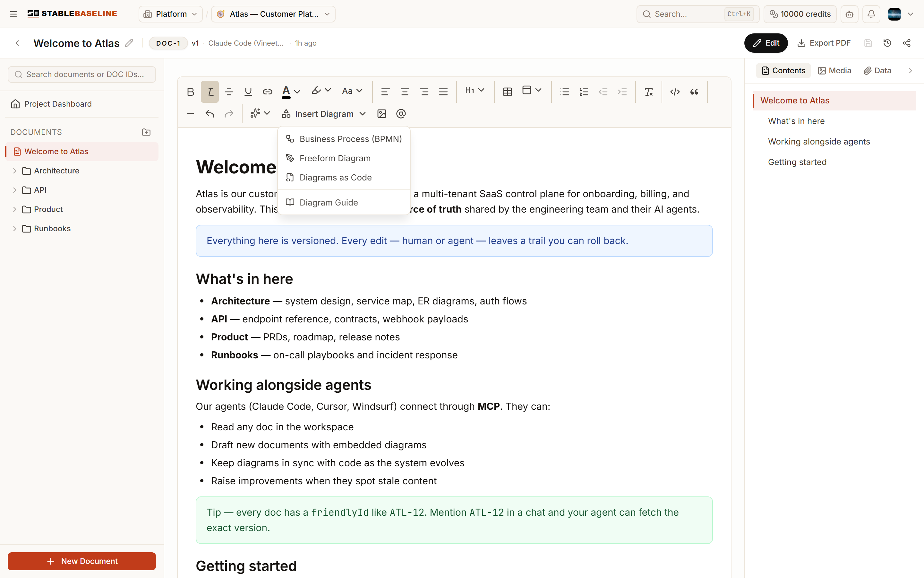The height and width of the screenshot is (578, 924).
Task: Open the H1 heading level dropdown
Action: (475, 91)
